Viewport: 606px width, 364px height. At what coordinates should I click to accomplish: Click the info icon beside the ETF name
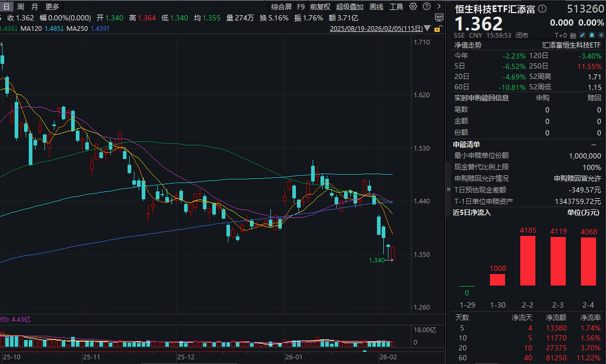point(542,9)
